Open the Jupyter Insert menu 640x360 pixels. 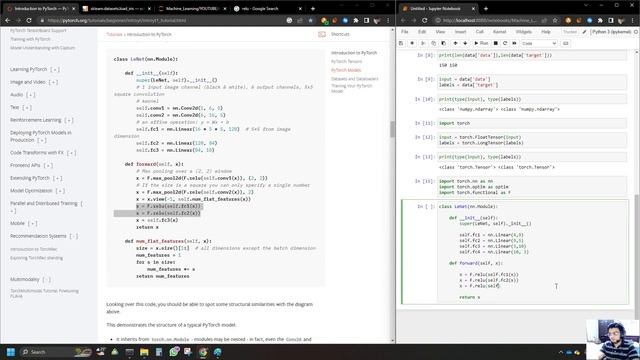pos(460,32)
